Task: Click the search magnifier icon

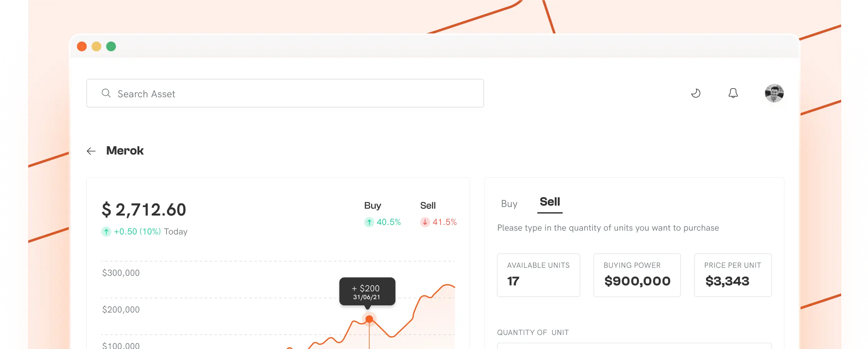Action: click(x=106, y=93)
